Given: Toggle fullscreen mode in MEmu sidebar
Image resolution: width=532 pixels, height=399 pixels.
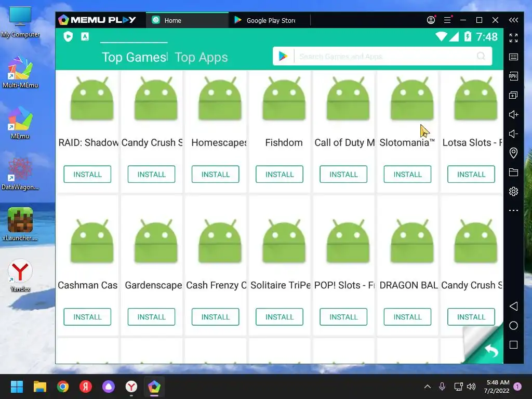Looking at the screenshot, I should (513, 38).
